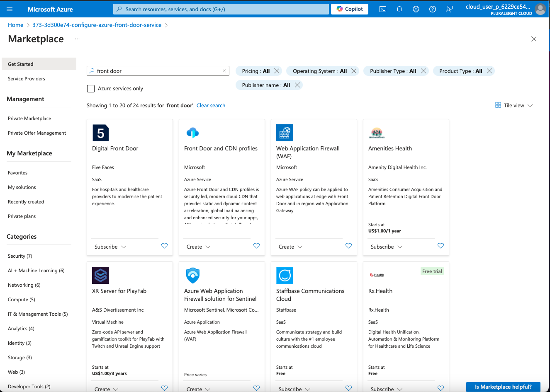Viewport: 550px width, 392px height.
Task: Open Recently created list
Action: [x=26, y=202]
